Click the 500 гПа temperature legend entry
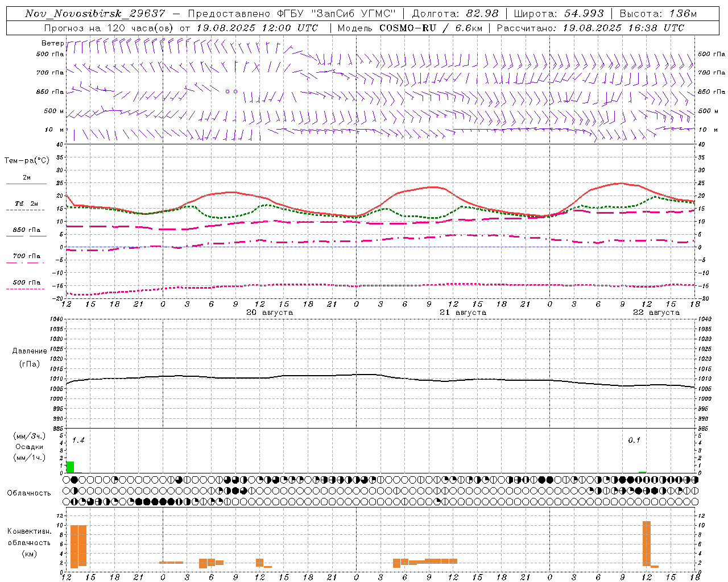The image size is (728, 582). tap(26, 285)
